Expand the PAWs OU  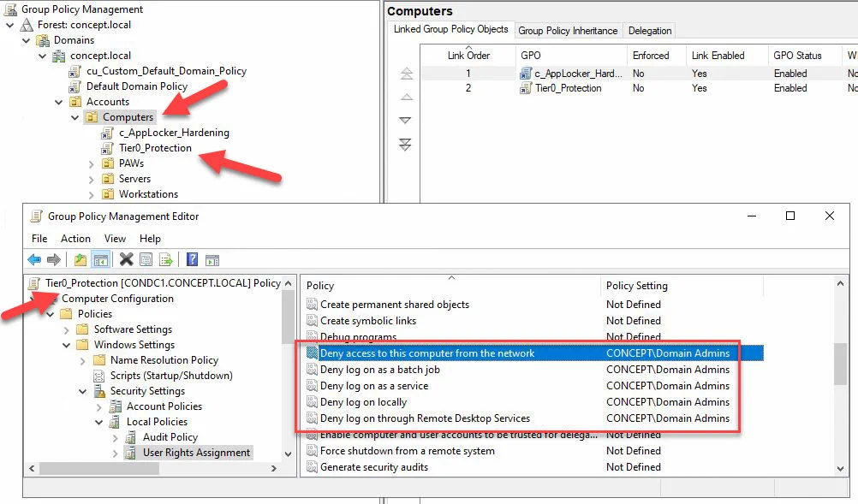point(92,163)
